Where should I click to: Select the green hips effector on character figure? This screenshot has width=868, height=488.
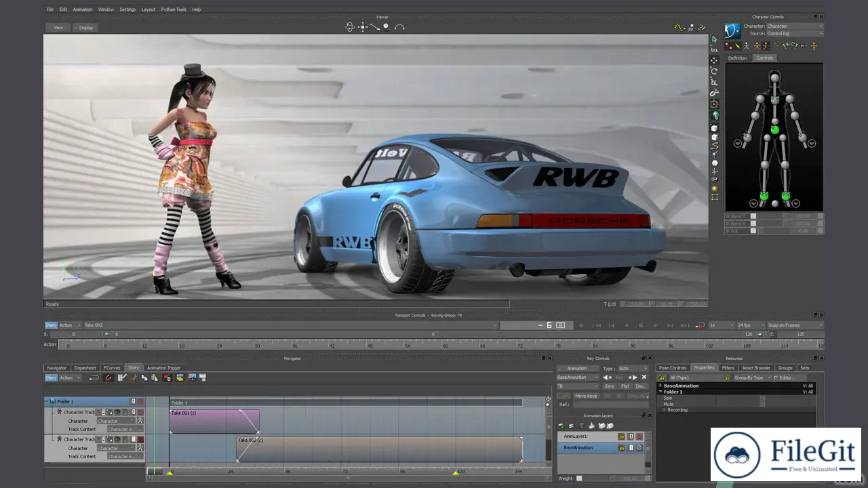774,129
